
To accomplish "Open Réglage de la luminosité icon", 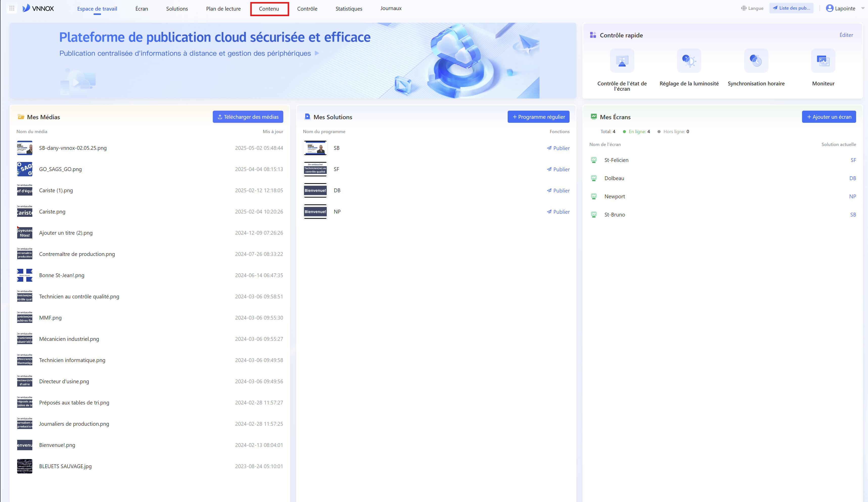I will pos(689,61).
